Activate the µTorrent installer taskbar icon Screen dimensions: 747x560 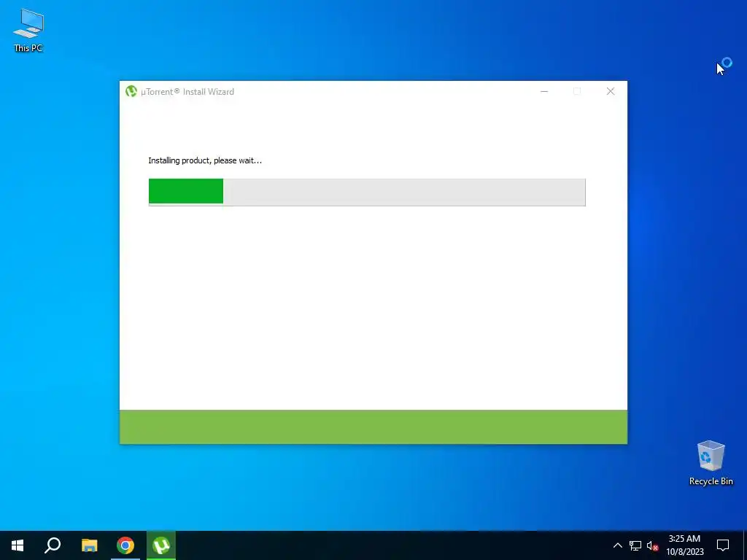[161, 545]
